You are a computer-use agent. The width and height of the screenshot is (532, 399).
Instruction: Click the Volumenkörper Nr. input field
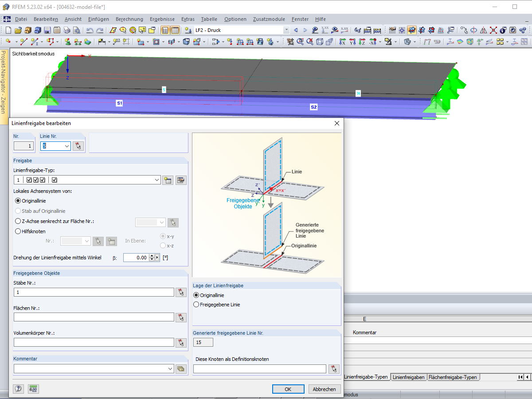[x=94, y=342]
